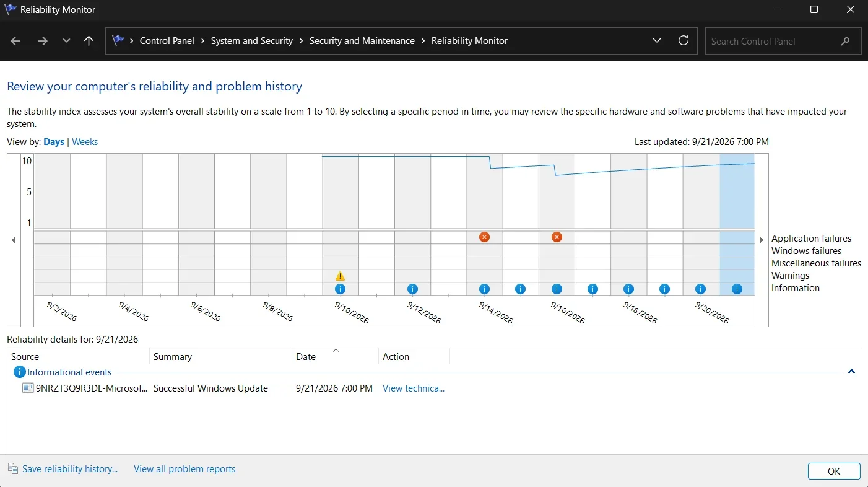The width and height of the screenshot is (868, 487).
Task: Expand the chevron after Control Panel breadcrumb
Action: pyautogui.click(x=202, y=41)
